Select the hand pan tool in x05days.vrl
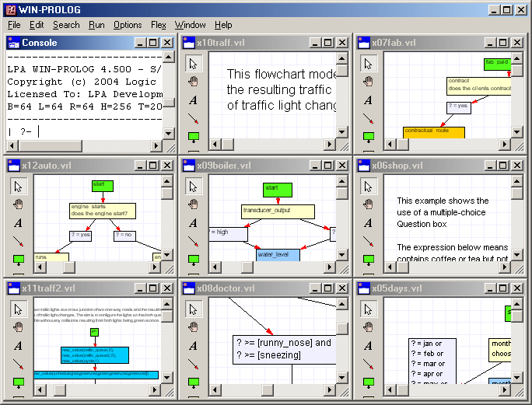Screen dimensions: 532x405 tap(369, 327)
